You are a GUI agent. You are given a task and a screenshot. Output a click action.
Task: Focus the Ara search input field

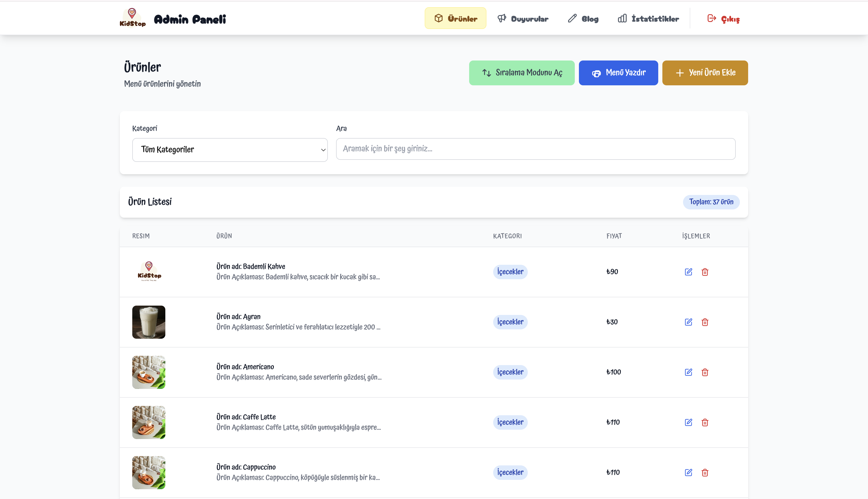(x=536, y=149)
